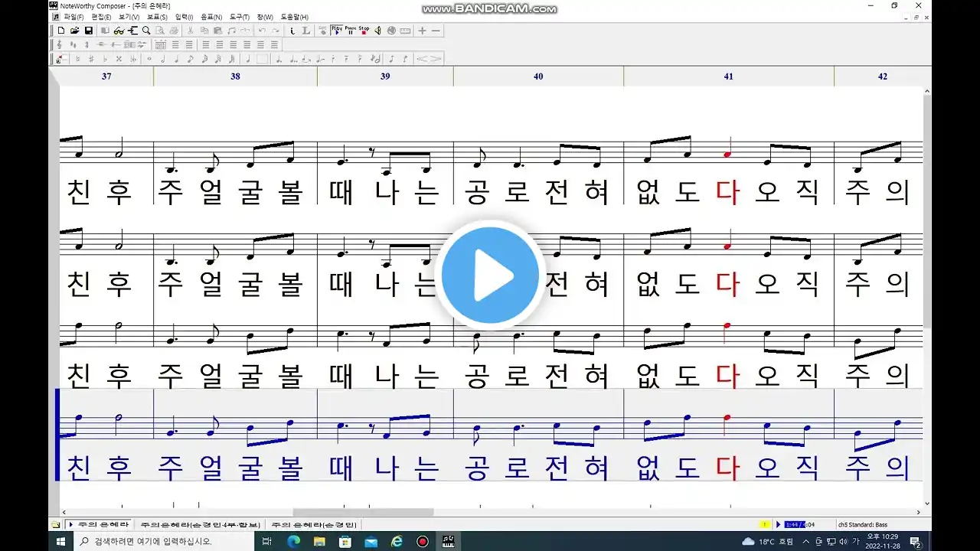Image resolution: width=980 pixels, height=551 pixels.
Task: Toggle the natural accidental
Action: coord(77,59)
